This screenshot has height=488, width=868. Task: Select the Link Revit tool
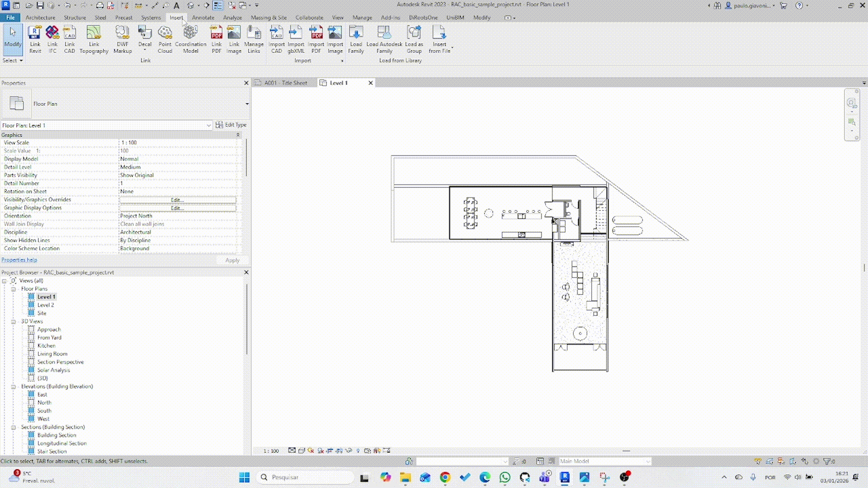pyautogui.click(x=35, y=38)
